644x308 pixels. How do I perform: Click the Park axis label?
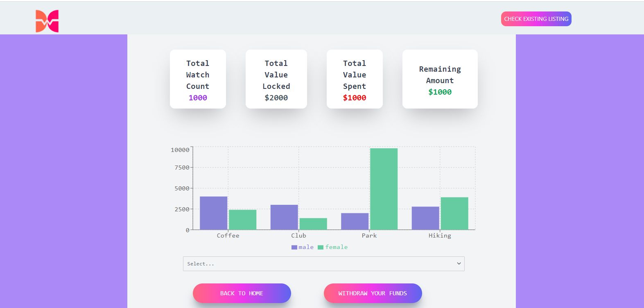pos(369,236)
